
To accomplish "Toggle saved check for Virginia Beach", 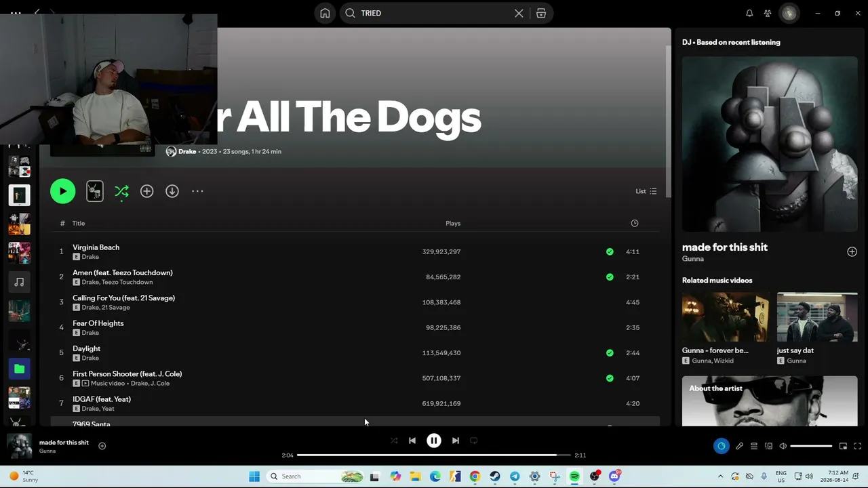I will 610,251.
